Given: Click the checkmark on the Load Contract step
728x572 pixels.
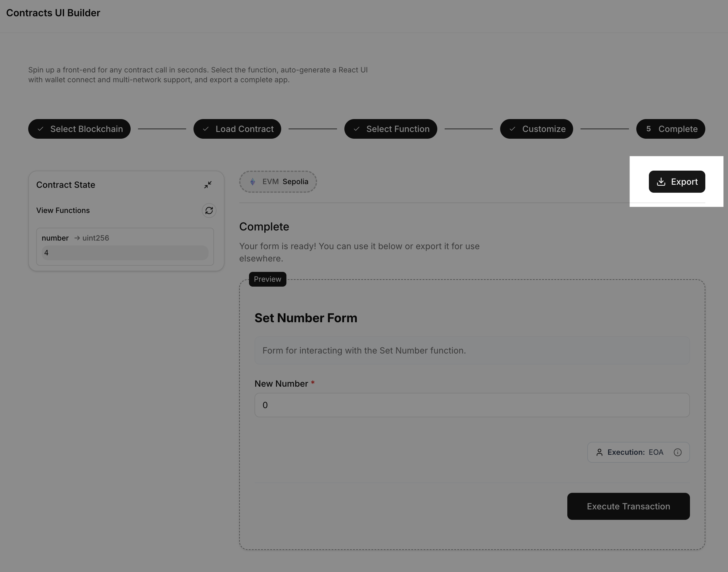Looking at the screenshot, I should [x=206, y=129].
